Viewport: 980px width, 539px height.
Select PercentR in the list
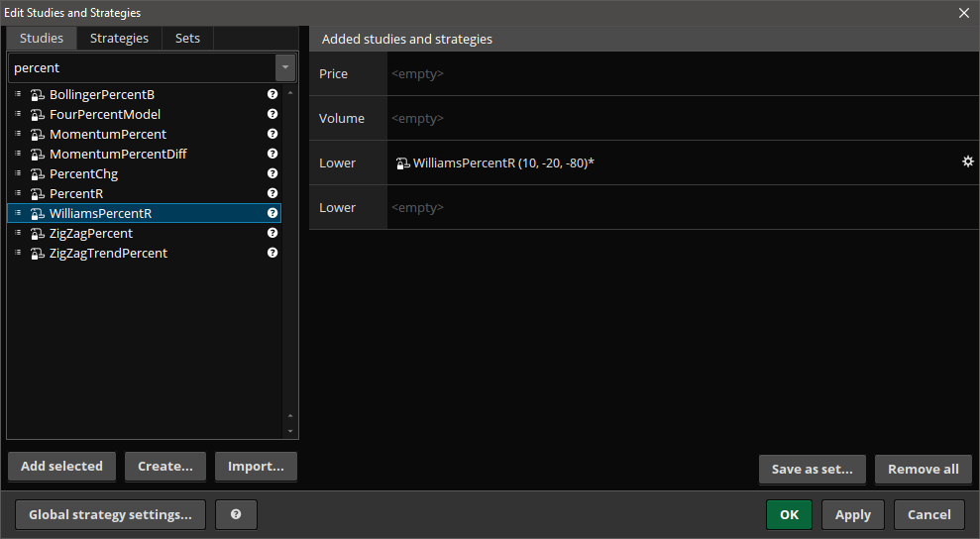click(144, 194)
